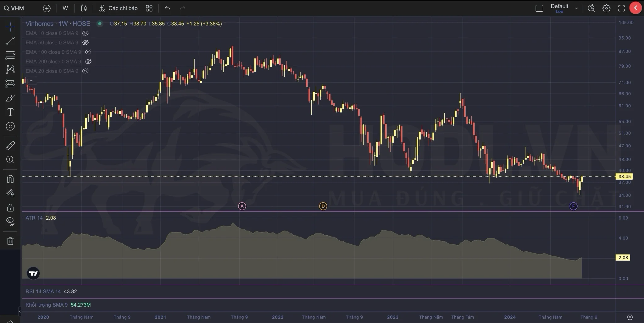The width and height of the screenshot is (644, 323).
Task: Click the Vinhomes 1W HOSE title
Action: [58, 24]
